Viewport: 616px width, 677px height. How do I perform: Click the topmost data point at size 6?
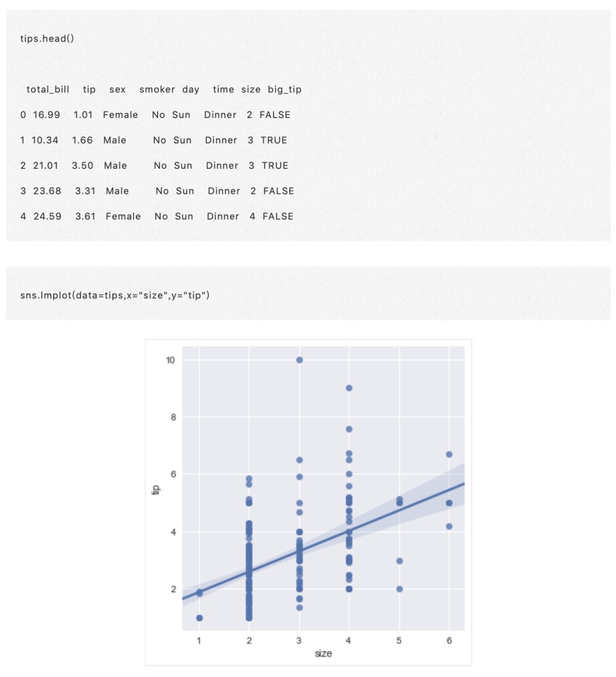449,455
